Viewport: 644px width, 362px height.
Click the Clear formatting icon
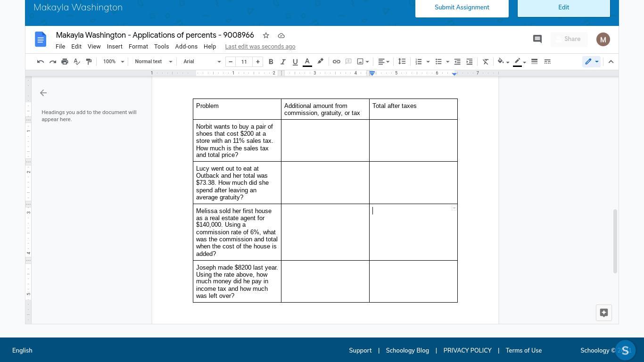pos(485,62)
